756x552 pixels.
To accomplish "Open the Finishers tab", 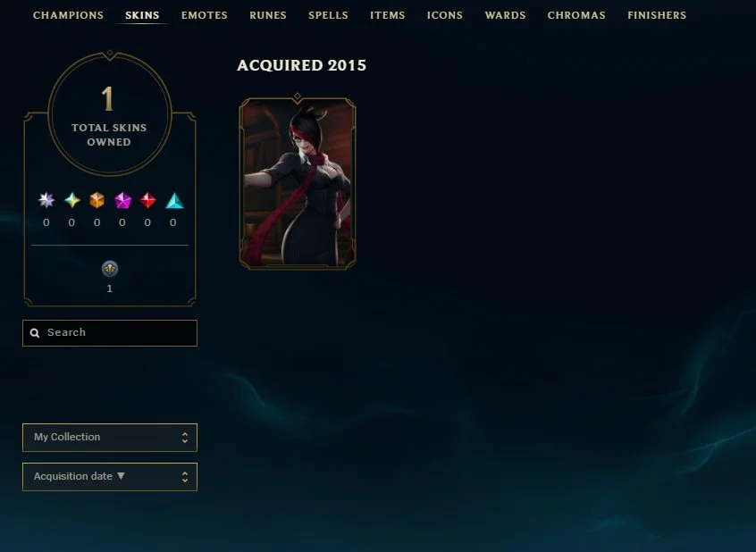I will pyautogui.click(x=657, y=15).
